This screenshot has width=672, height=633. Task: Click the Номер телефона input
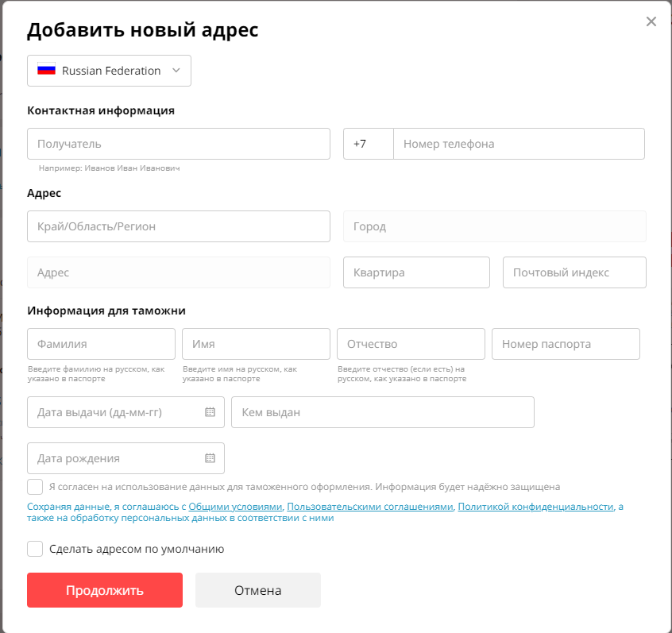tap(519, 144)
